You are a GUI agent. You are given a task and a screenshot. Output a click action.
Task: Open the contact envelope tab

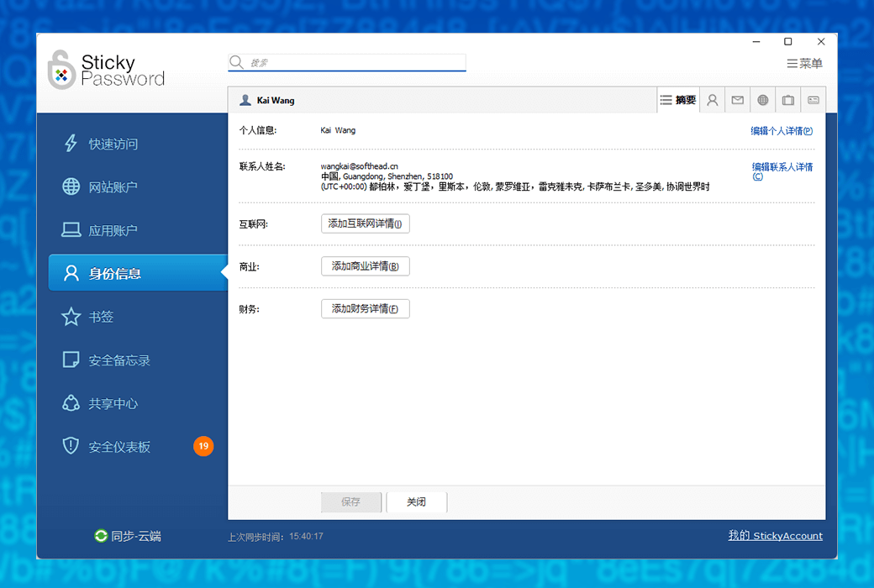tap(738, 100)
